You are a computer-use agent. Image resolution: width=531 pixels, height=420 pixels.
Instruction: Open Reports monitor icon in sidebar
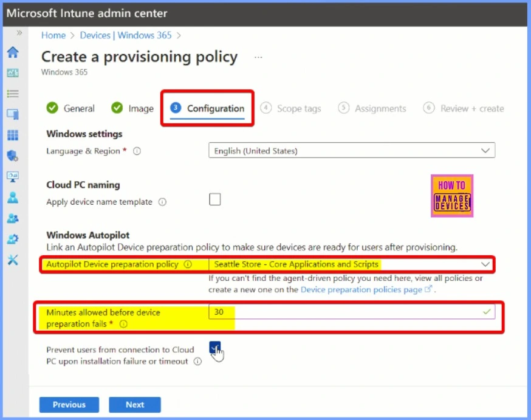(13, 177)
